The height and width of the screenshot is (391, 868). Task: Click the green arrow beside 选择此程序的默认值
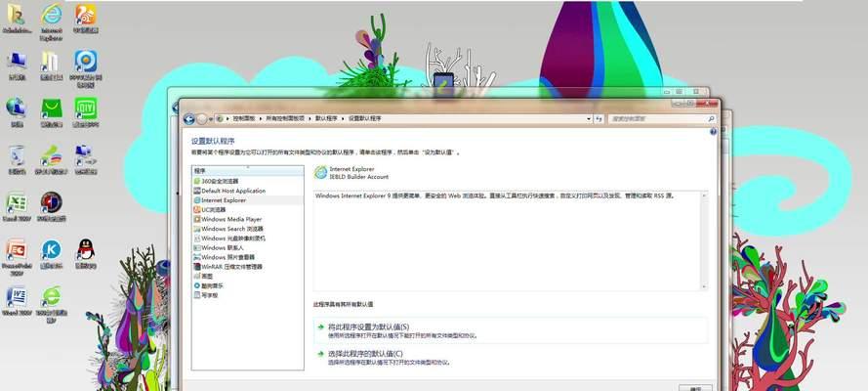320,353
